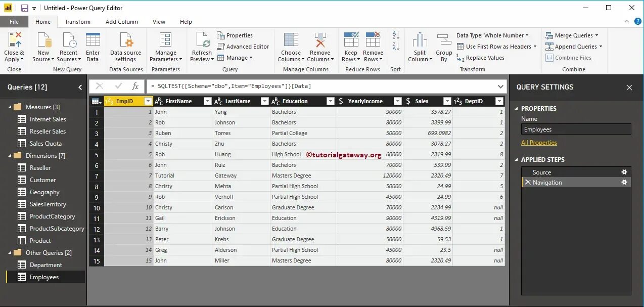The height and width of the screenshot is (307, 644).
Task: Launch the Advanced Editor
Action: (243, 47)
